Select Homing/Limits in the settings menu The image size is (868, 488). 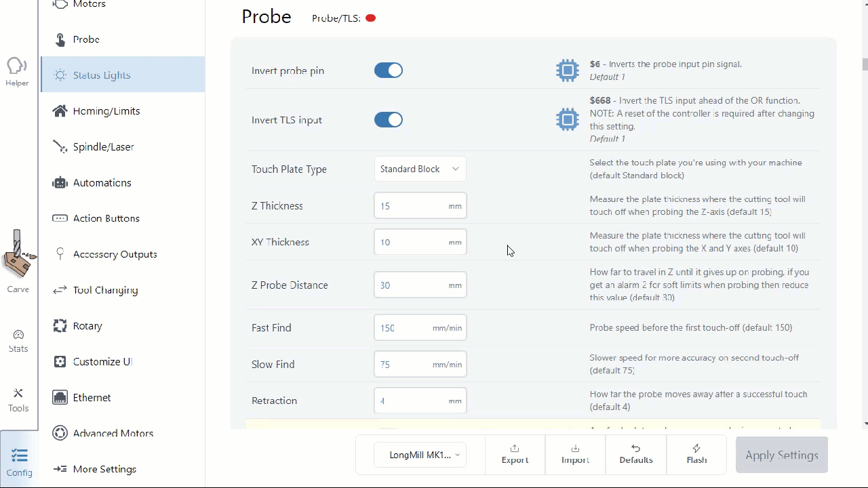pyautogui.click(x=106, y=111)
